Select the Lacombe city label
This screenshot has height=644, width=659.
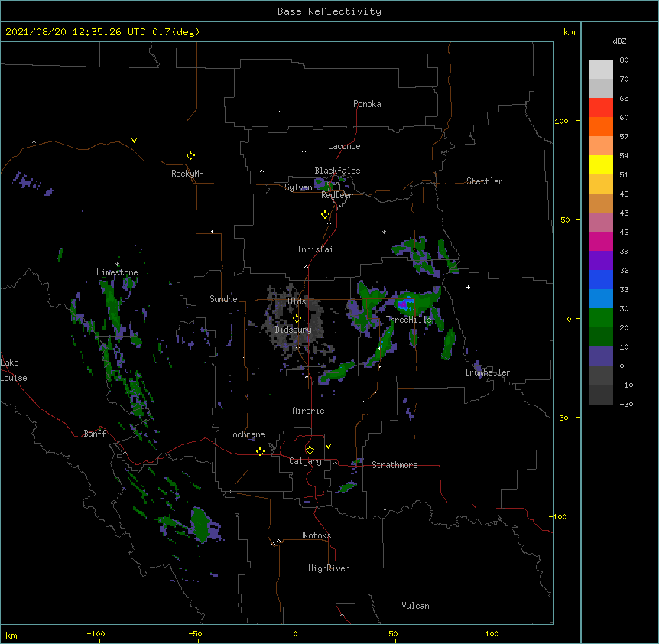click(x=344, y=146)
